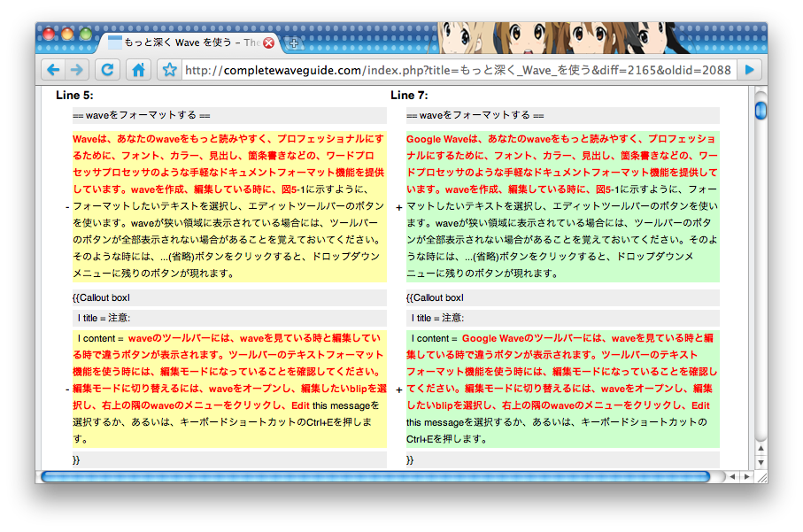
Task: Click the old revision '{{Callout box|' line
Action: (x=229, y=297)
